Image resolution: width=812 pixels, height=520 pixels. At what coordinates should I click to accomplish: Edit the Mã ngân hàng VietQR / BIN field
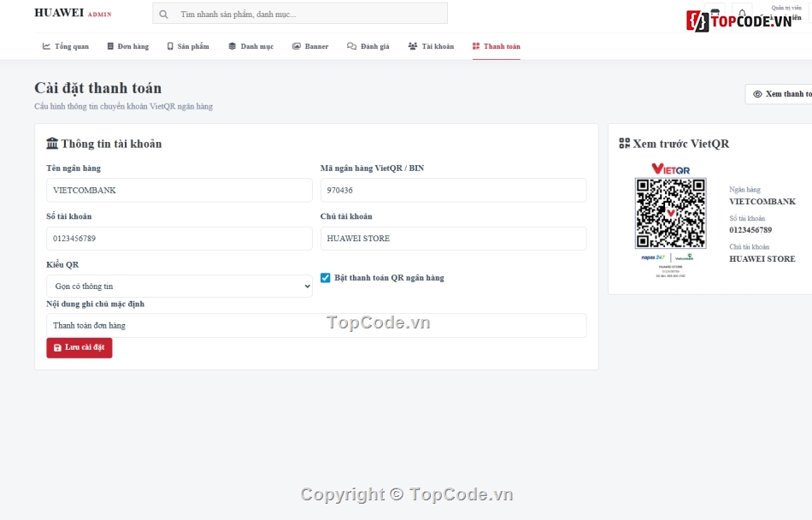(453, 190)
